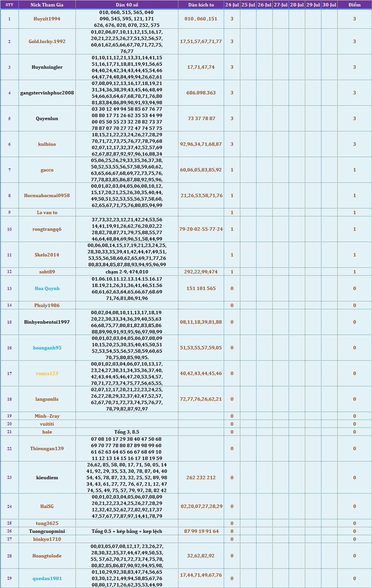Select the 87 99 19 91 64 cell
The width and height of the screenshot is (372, 588).
click(201, 531)
